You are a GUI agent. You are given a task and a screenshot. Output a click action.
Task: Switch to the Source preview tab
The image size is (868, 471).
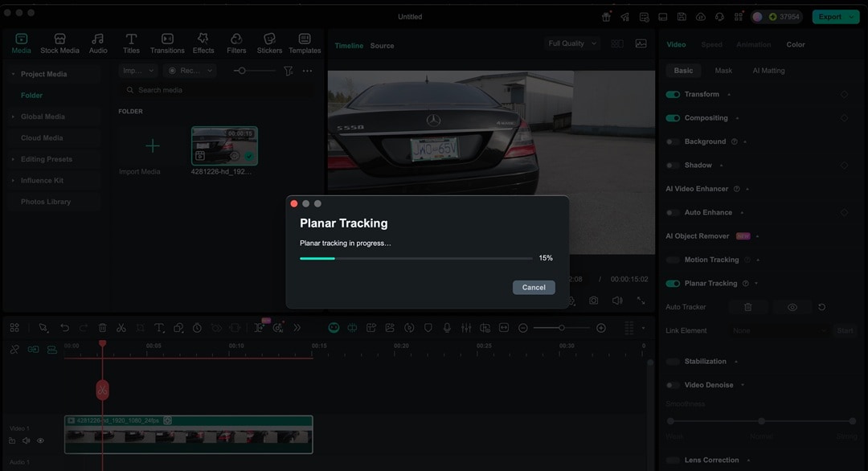[x=382, y=46]
